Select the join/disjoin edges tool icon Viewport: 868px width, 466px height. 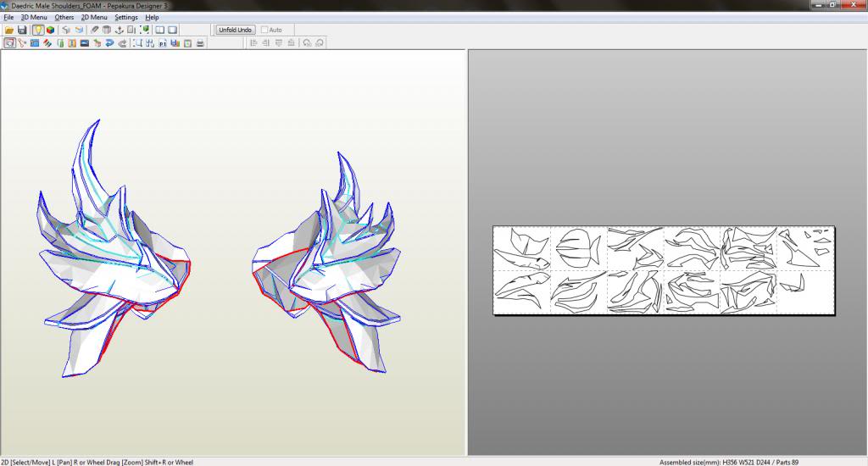[x=21, y=42]
